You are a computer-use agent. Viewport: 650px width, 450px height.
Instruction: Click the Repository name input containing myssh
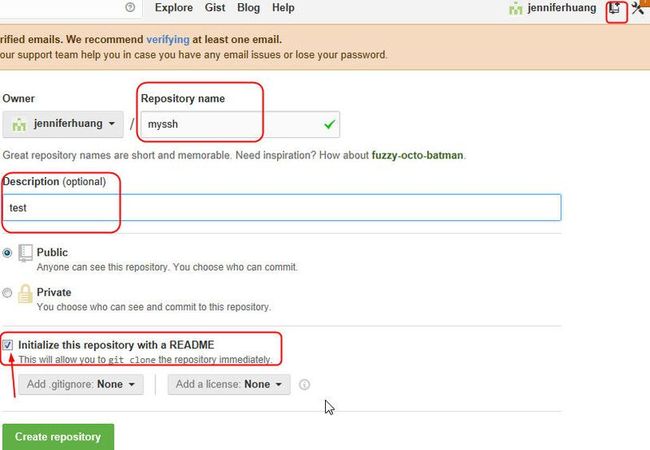click(240, 124)
